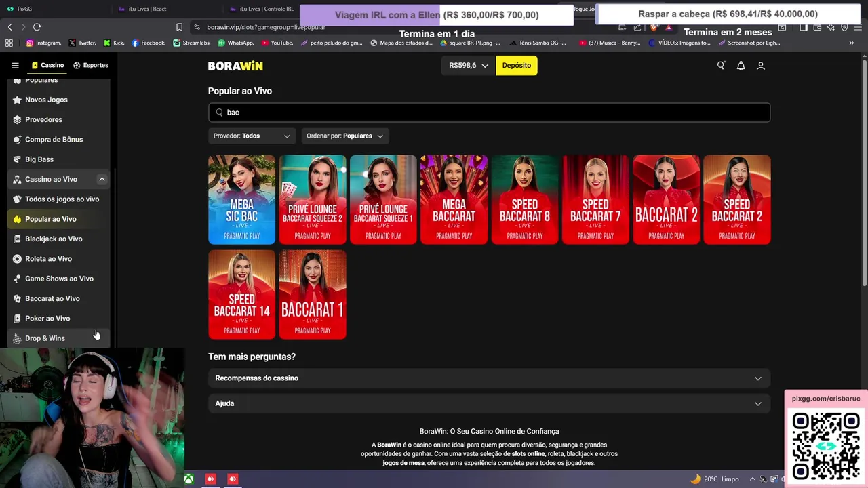This screenshot has height=488, width=868.
Task: Click the first red AnyDesk taskbar icon
Action: click(x=211, y=479)
